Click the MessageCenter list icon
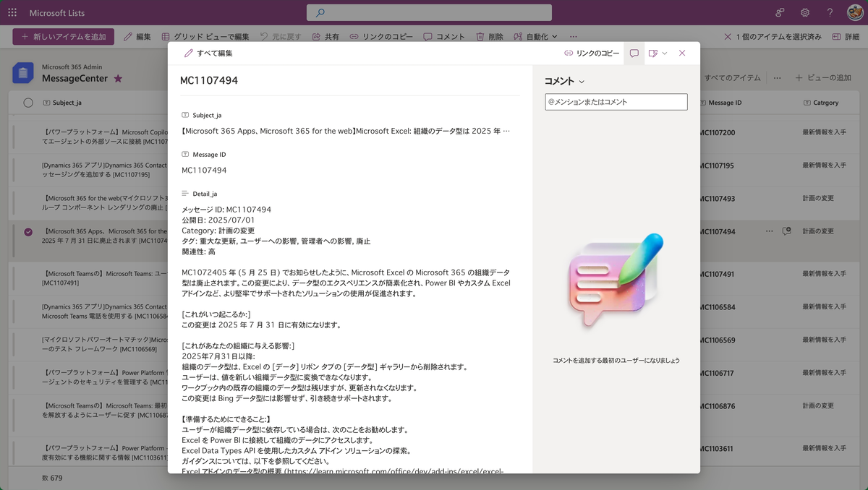This screenshot has width=868, height=490. point(23,72)
